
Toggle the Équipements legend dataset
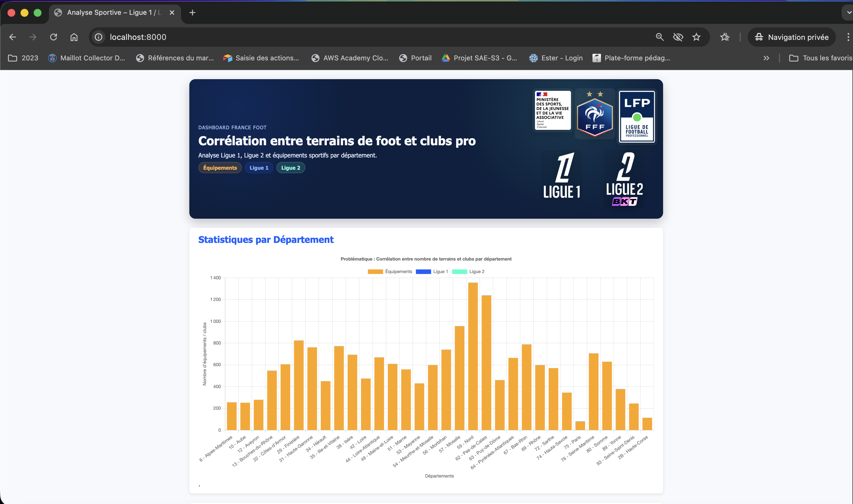point(390,271)
